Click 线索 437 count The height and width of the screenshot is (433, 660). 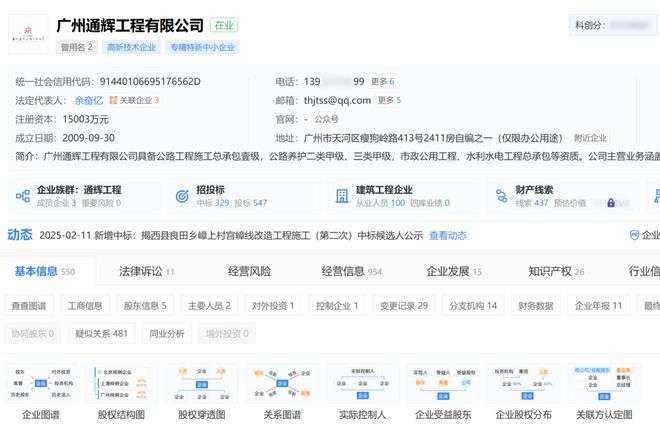[x=532, y=203]
